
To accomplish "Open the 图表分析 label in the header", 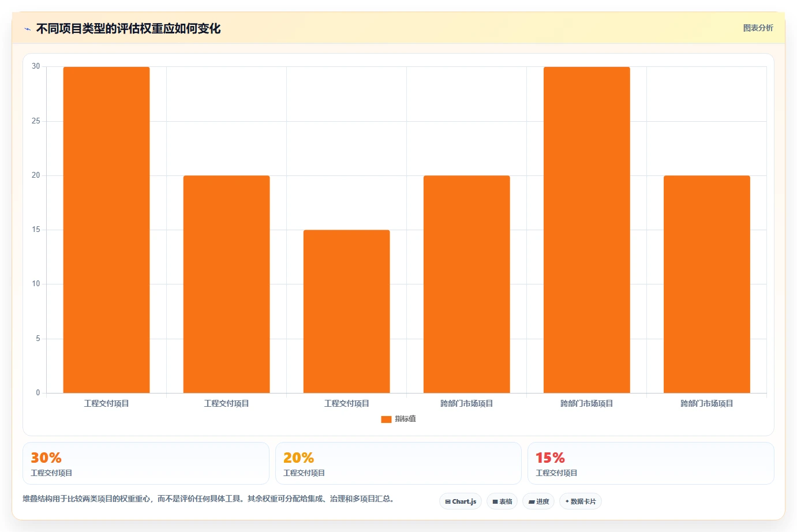I will (x=758, y=28).
